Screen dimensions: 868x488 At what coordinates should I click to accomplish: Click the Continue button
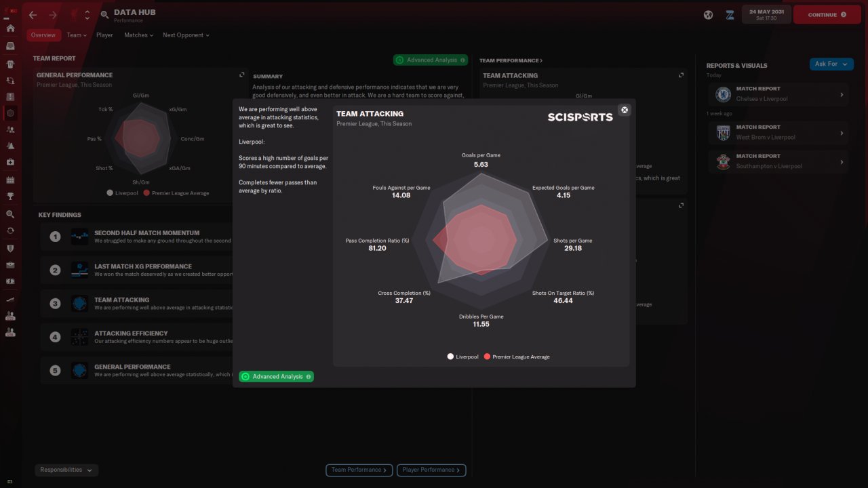point(827,14)
